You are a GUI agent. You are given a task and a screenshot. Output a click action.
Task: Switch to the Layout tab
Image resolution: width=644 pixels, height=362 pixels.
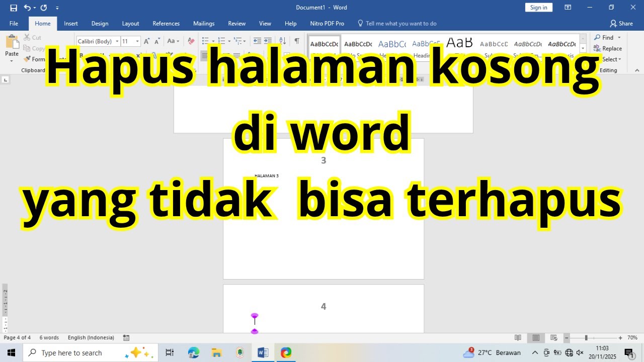point(130,24)
